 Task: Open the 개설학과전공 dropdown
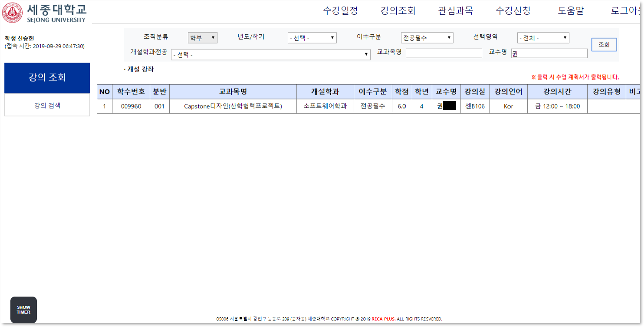(271, 54)
